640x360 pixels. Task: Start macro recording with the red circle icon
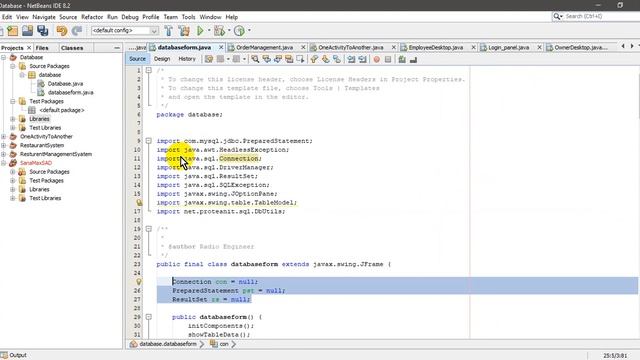tap(377, 60)
